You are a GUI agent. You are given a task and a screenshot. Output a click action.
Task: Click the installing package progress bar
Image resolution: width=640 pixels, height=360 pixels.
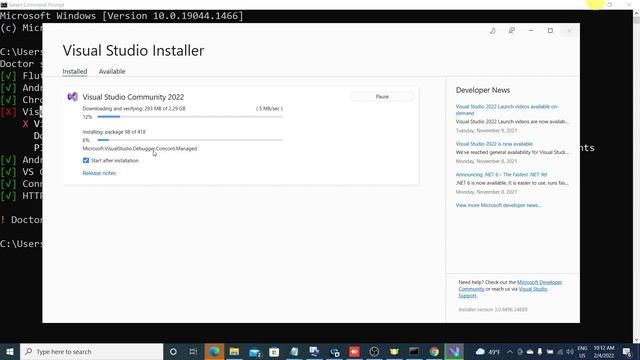coord(190,140)
